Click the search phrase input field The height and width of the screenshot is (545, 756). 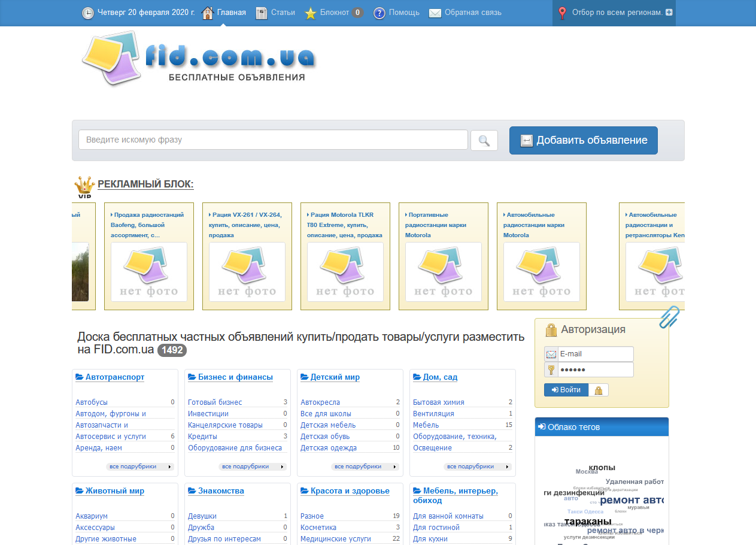pyautogui.click(x=273, y=140)
